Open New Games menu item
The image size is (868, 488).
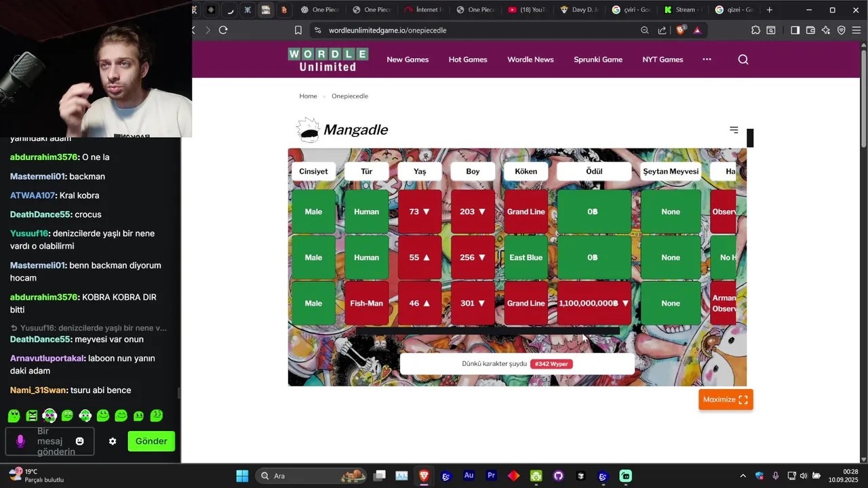(x=408, y=60)
